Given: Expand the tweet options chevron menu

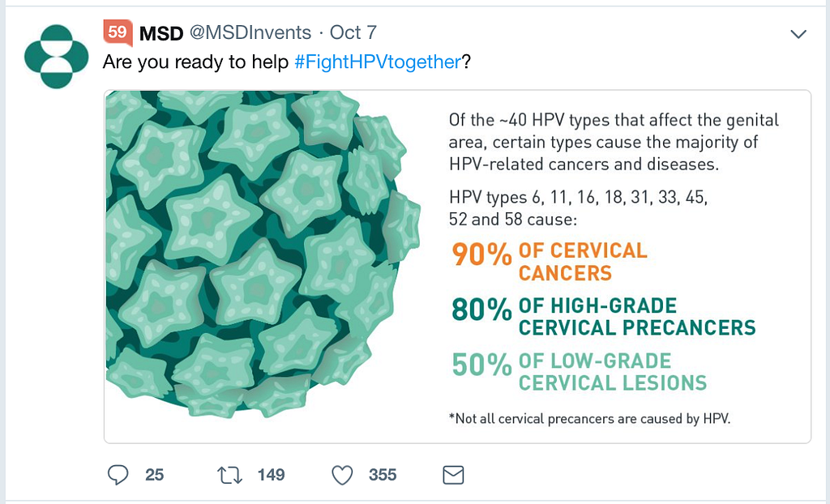Looking at the screenshot, I should (798, 34).
